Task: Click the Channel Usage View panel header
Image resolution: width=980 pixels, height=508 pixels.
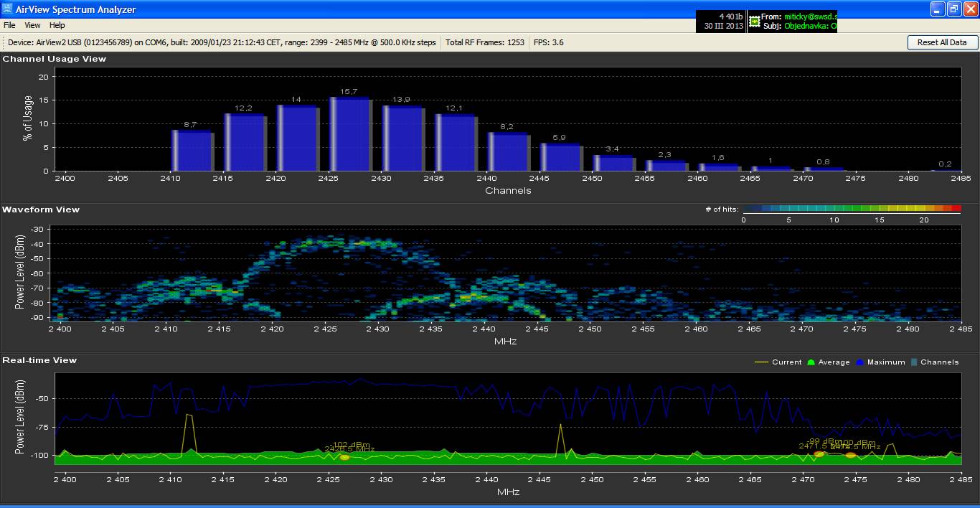Action: pos(55,59)
